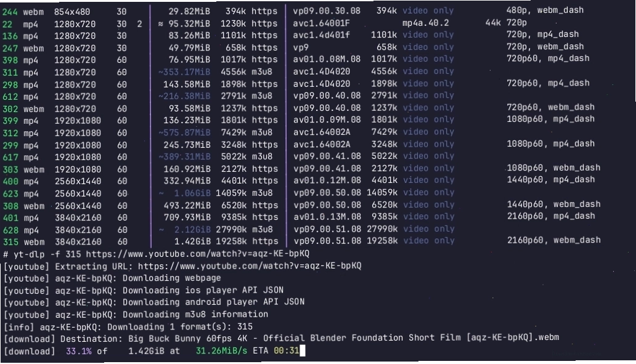
Task: Click the file size 83.26MiB
Action: [189, 36]
